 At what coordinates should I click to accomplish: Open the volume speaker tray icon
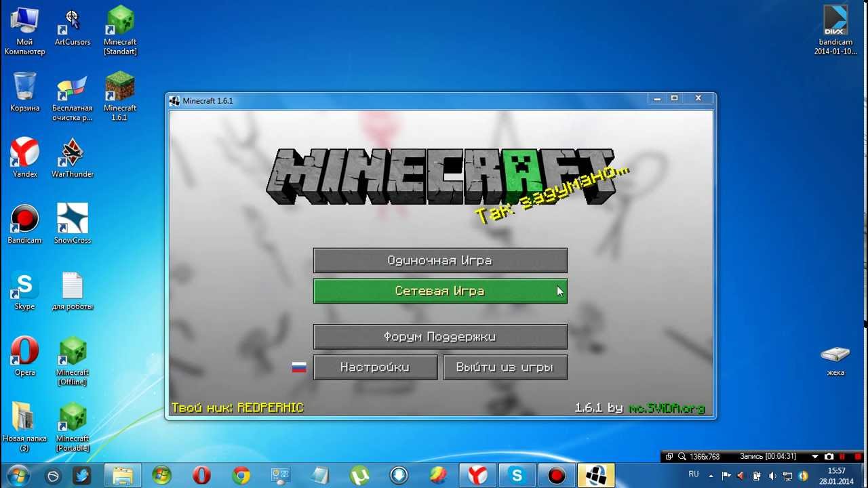772,476
